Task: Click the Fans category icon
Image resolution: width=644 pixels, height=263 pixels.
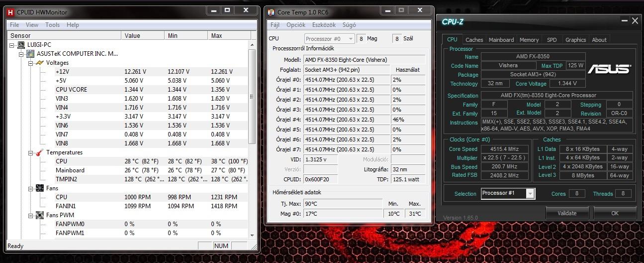Action: 39,188
